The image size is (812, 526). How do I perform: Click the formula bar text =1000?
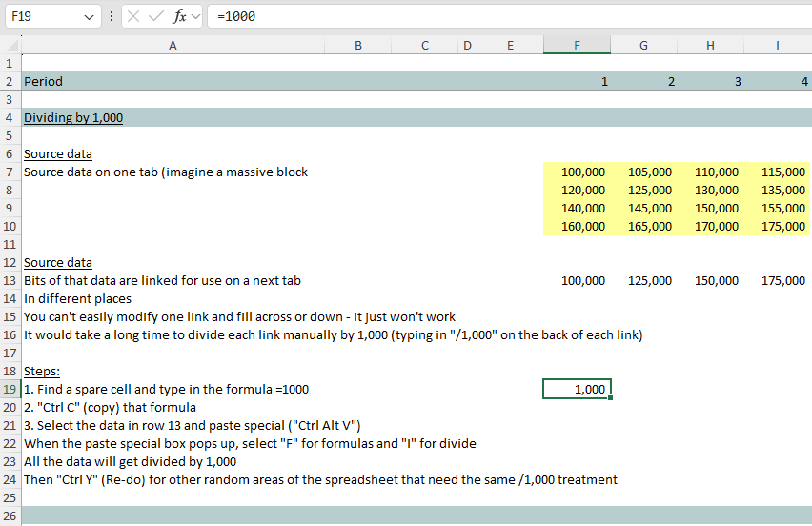[x=236, y=16]
